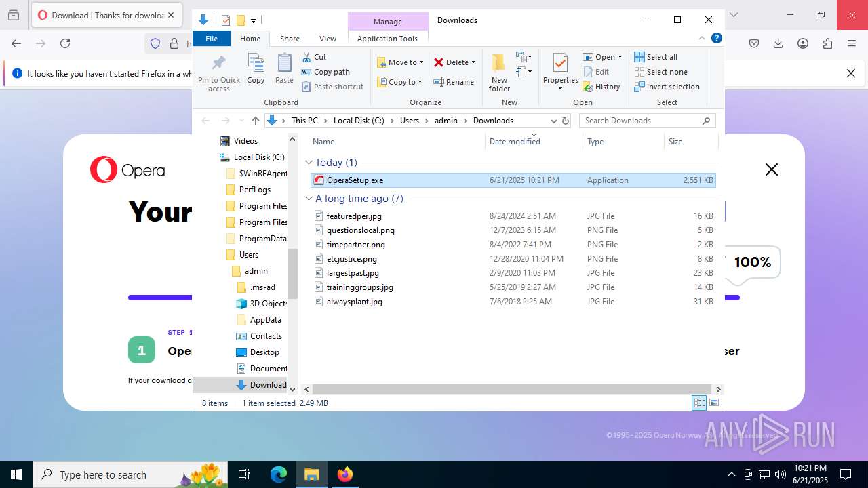Viewport: 868px width, 488px height.
Task: Select the OperaSetup.exe file
Action: click(513, 180)
